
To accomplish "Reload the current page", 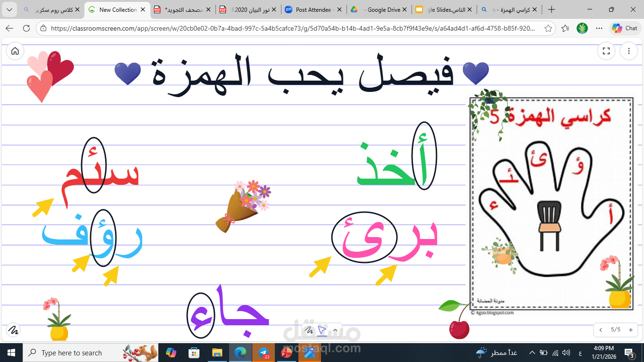I will [x=26, y=28].
